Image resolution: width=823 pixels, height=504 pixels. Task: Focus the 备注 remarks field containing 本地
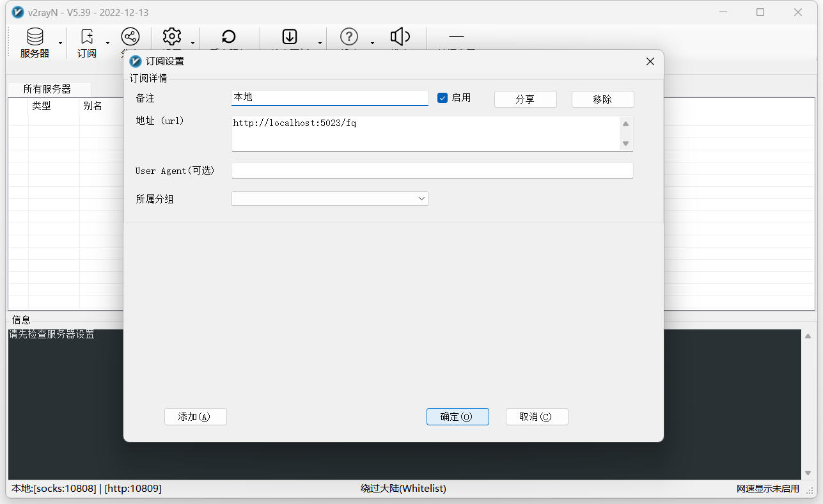(x=330, y=98)
